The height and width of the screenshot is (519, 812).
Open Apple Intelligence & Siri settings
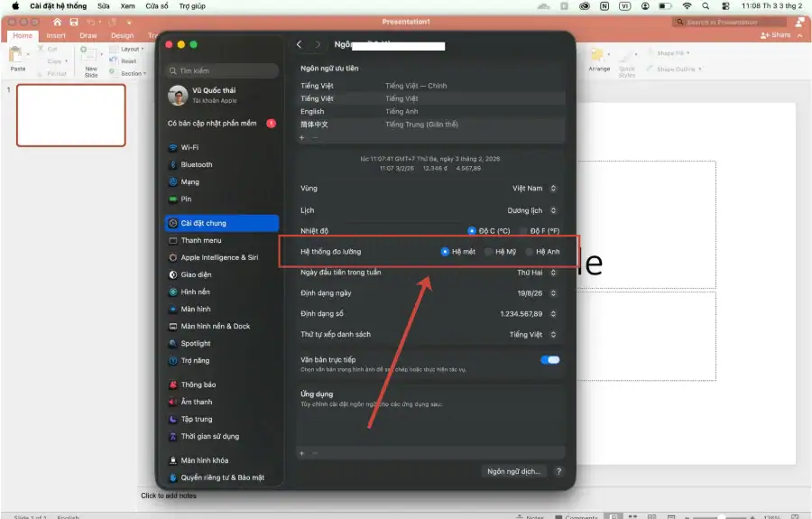pos(218,257)
